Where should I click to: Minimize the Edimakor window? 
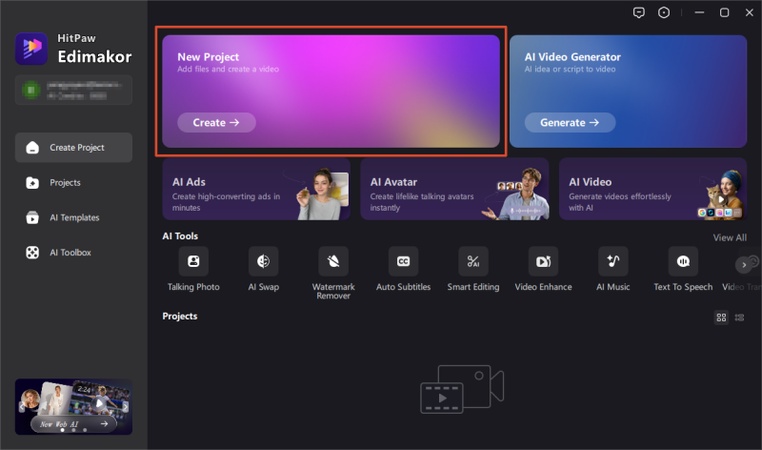[699, 13]
